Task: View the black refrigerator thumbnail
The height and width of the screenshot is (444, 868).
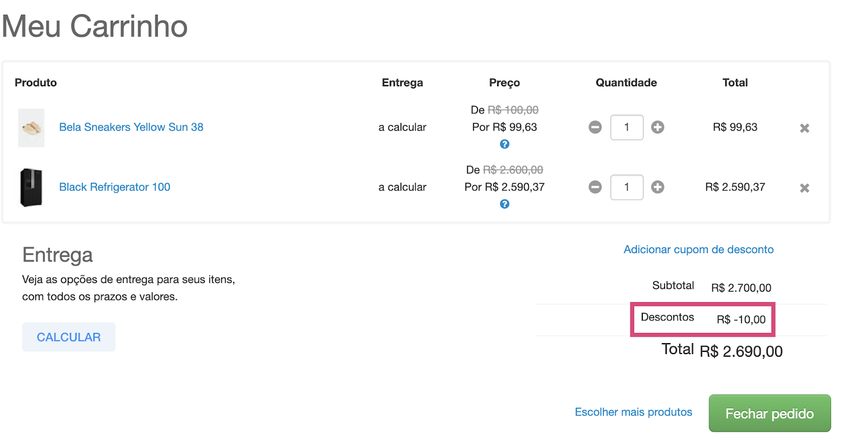Action: [31, 188]
